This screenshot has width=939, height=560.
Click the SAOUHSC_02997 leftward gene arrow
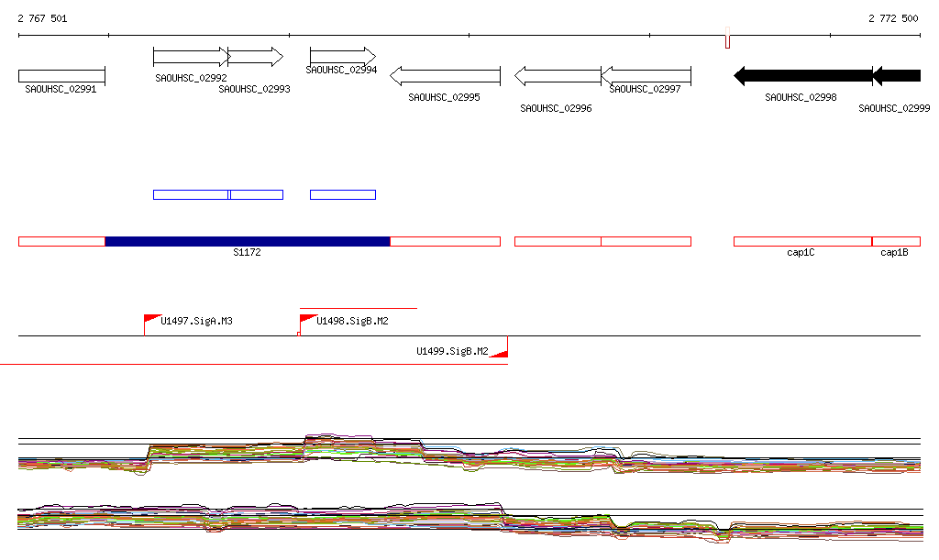pos(646,76)
